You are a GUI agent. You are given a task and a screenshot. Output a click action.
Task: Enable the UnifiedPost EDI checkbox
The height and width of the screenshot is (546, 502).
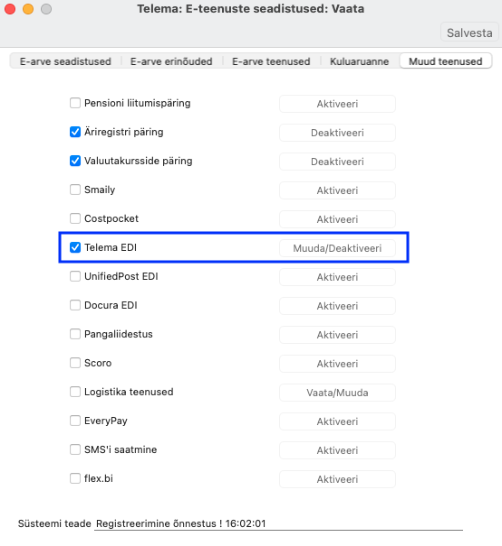[x=75, y=276]
